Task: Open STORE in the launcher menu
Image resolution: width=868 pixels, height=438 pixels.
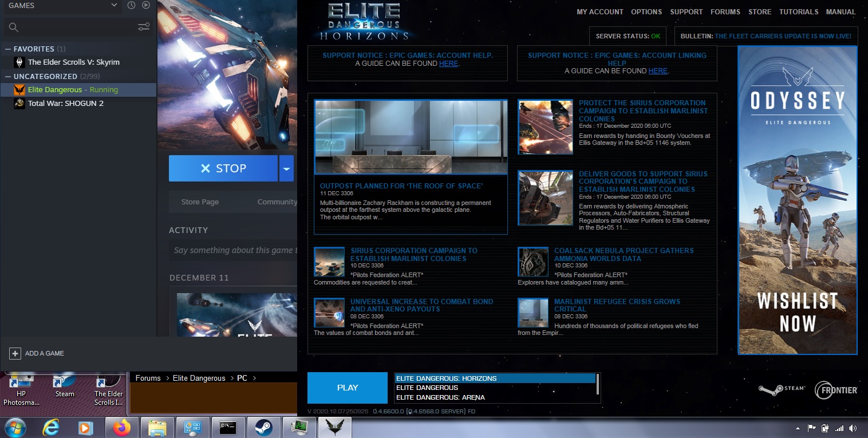Action: point(760,12)
